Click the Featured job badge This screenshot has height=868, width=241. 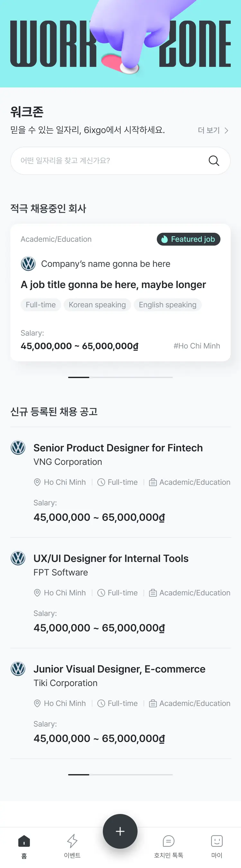(x=189, y=239)
